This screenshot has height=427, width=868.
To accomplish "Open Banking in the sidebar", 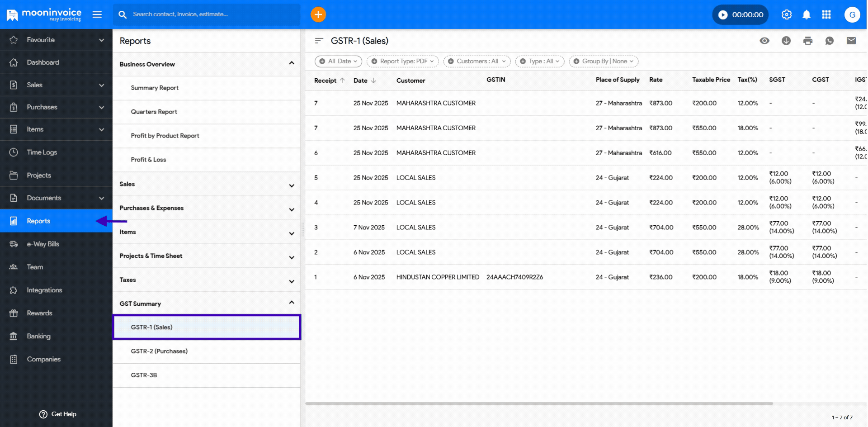I will pyautogui.click(x=56, y=336).
